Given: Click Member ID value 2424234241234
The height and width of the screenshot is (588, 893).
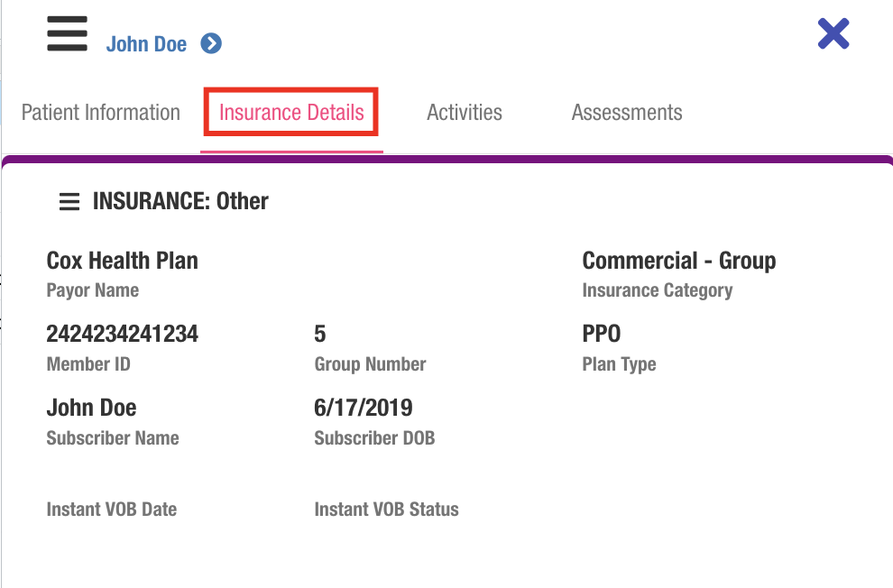Looking at the screenshot, I should click(x=123, y=335).
